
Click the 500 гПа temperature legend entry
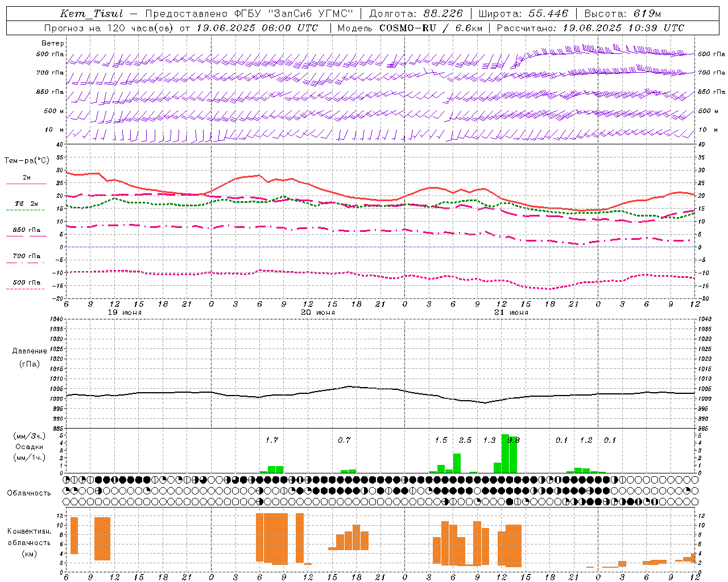tap(27, 282)
